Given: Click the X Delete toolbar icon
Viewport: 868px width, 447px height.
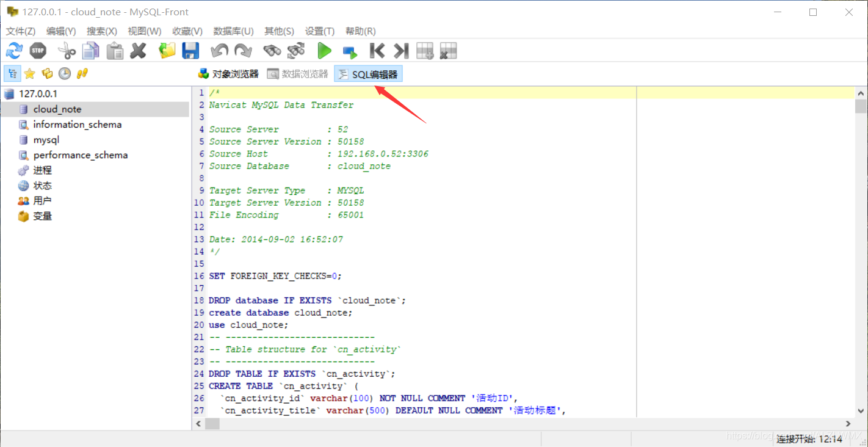Looking at the screenshot, I should [139, 51].
